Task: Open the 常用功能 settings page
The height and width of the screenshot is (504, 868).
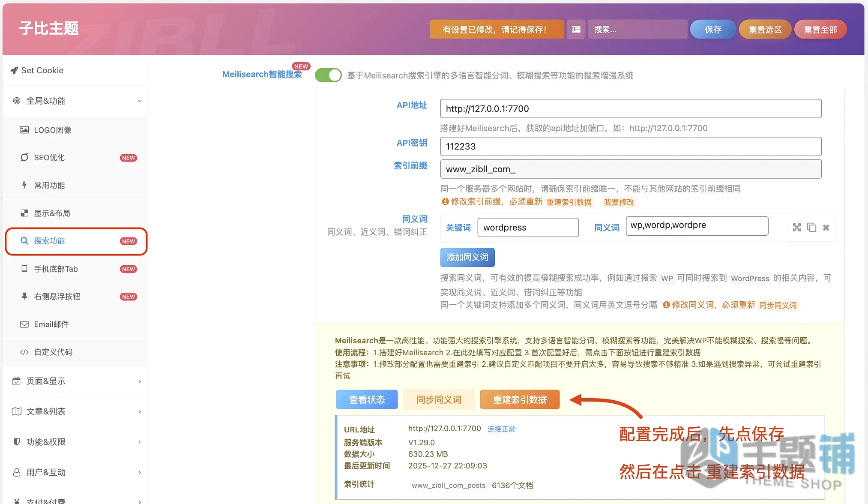Action: click(x=75, y=185)
